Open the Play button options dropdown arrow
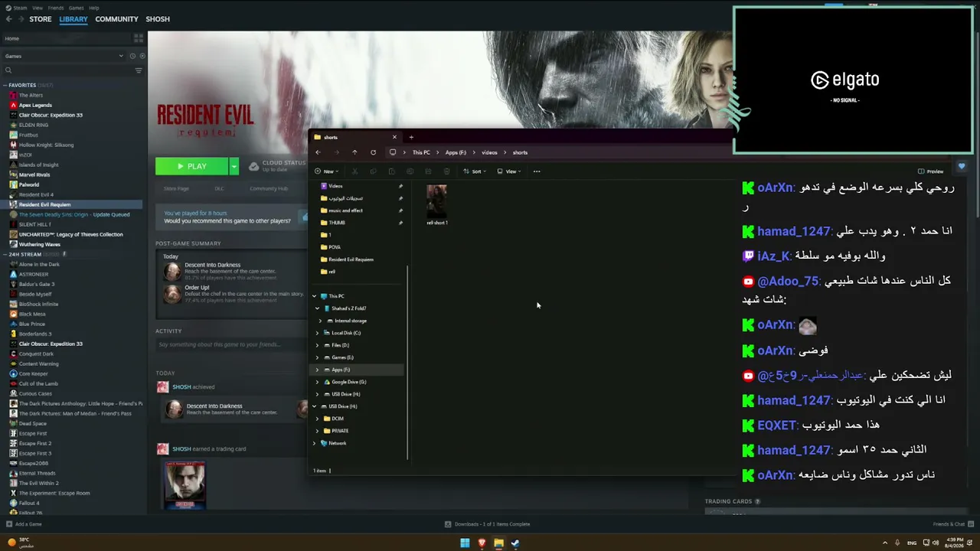The height and width of the screenshot is (551, 980). [234, 166]
